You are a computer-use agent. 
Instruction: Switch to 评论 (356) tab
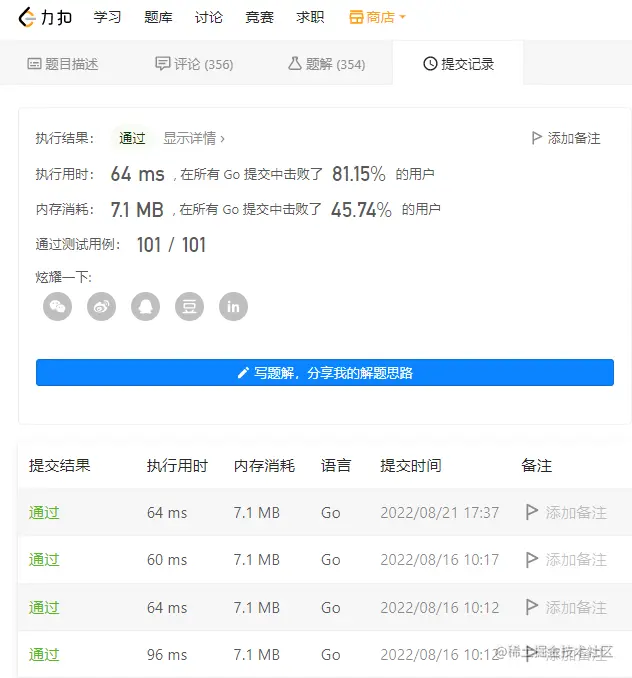(194, 64)
